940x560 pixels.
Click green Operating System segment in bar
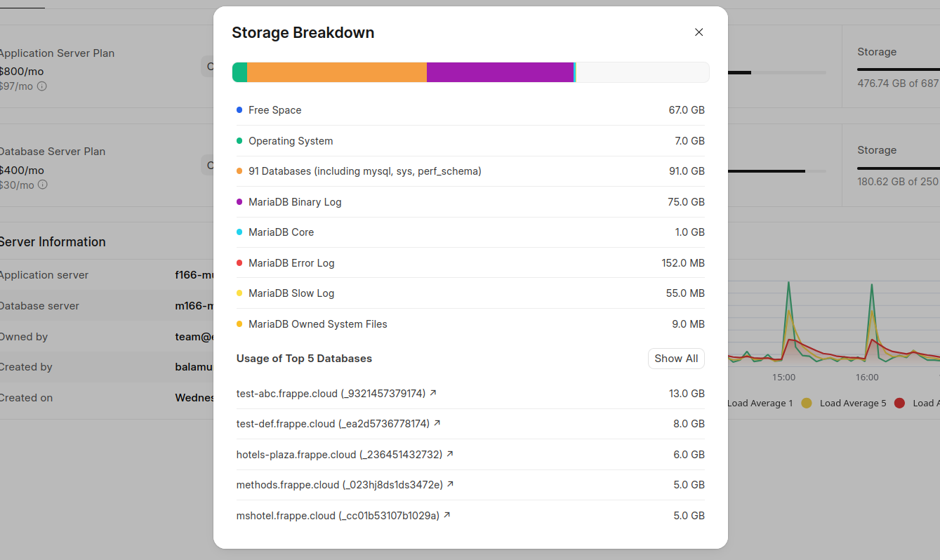[x=240, y=72]
